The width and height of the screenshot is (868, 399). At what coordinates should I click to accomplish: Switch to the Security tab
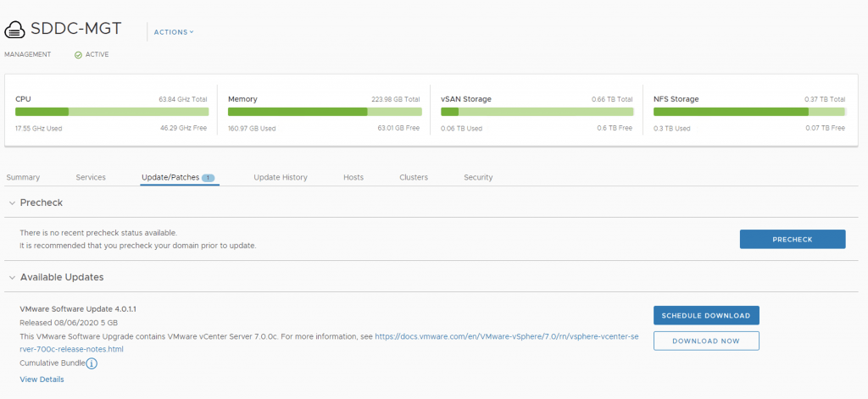(478, 178)
